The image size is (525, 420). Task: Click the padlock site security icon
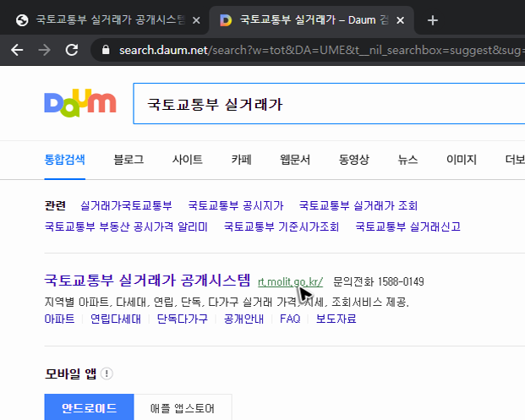pyautogui.click(x=106, y=50)
